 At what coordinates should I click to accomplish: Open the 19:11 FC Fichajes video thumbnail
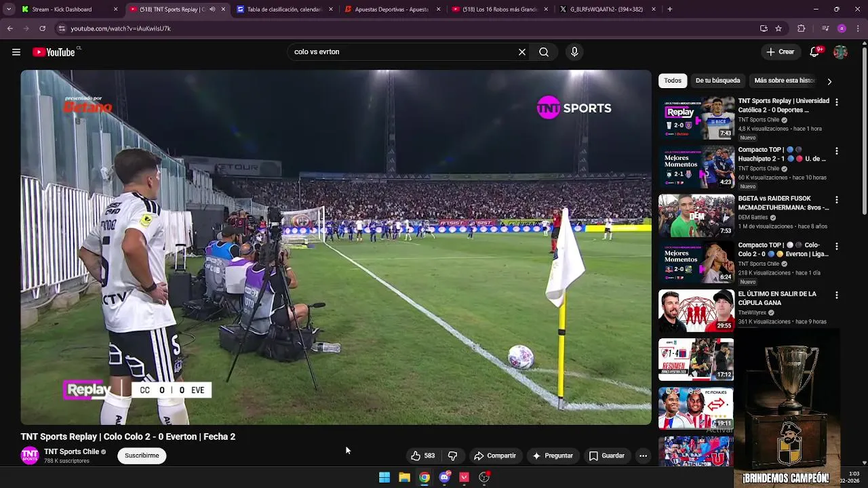[x=696, y=408]
